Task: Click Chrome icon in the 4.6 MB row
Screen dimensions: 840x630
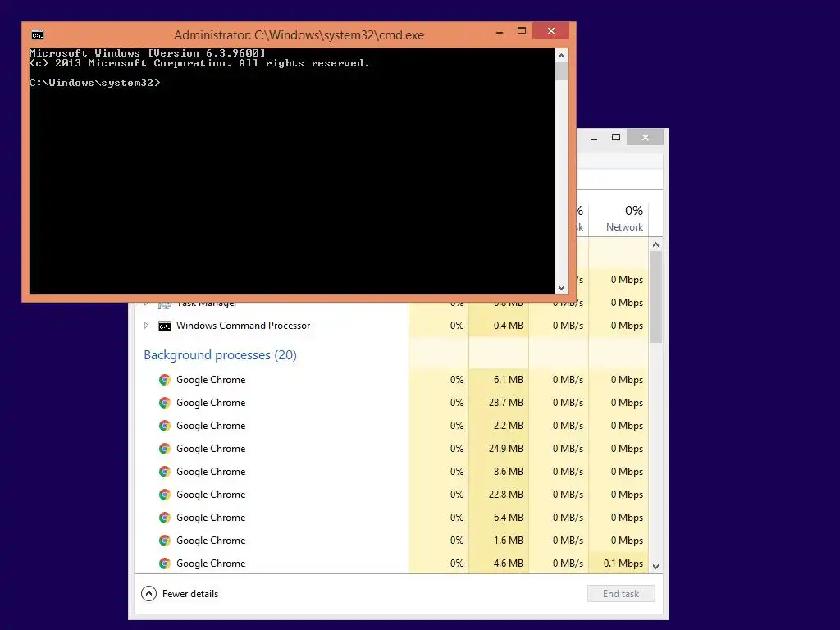Action: point(165,564)
